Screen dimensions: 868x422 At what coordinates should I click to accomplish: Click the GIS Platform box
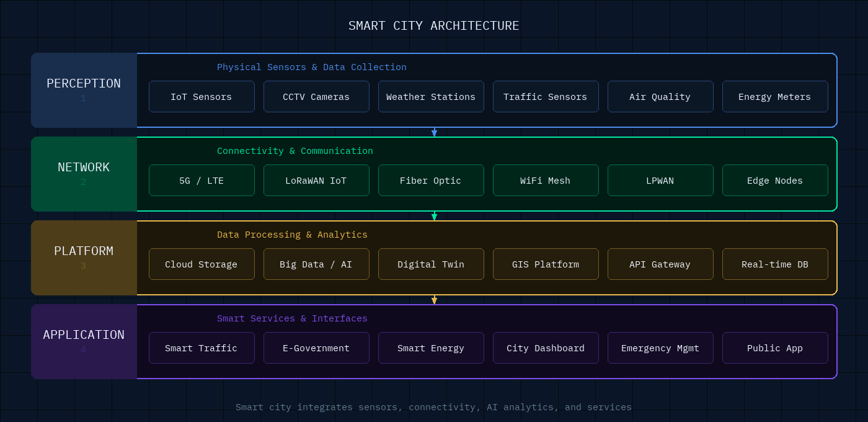546,264
